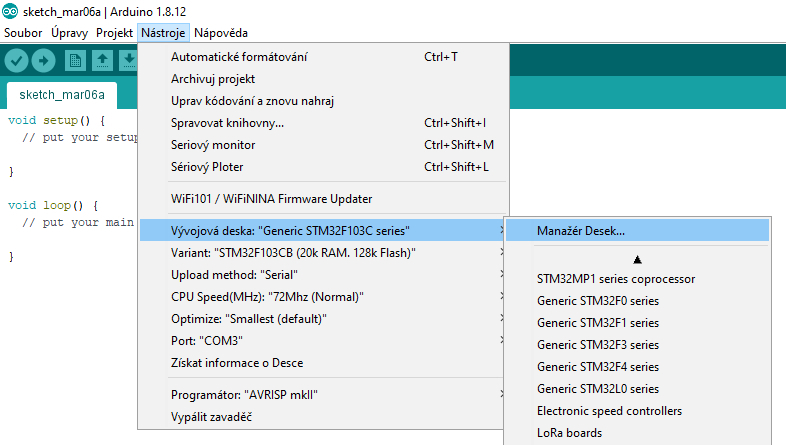This screenshot has width=786, height=445.
Task: Click the Arduino logo in title bar
Action: 10,11
